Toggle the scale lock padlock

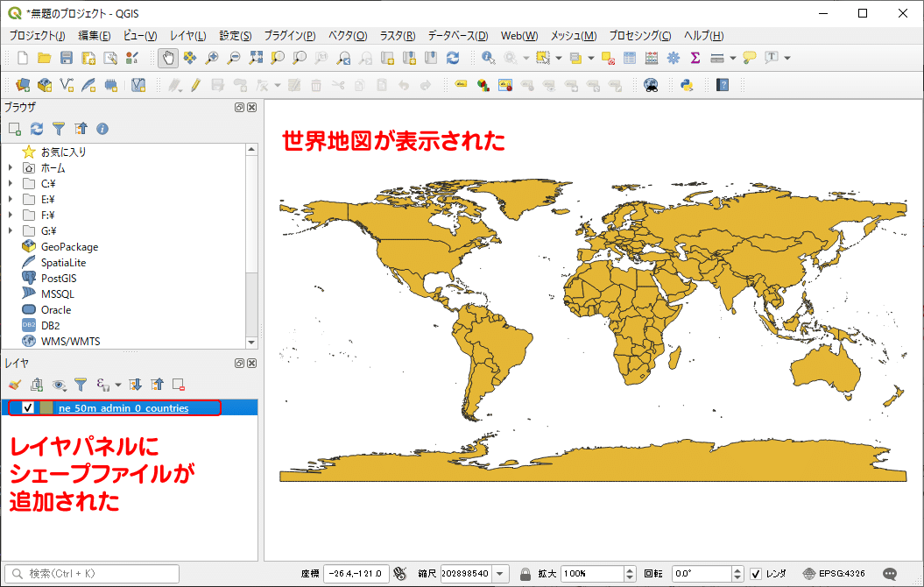click(525, 575)
